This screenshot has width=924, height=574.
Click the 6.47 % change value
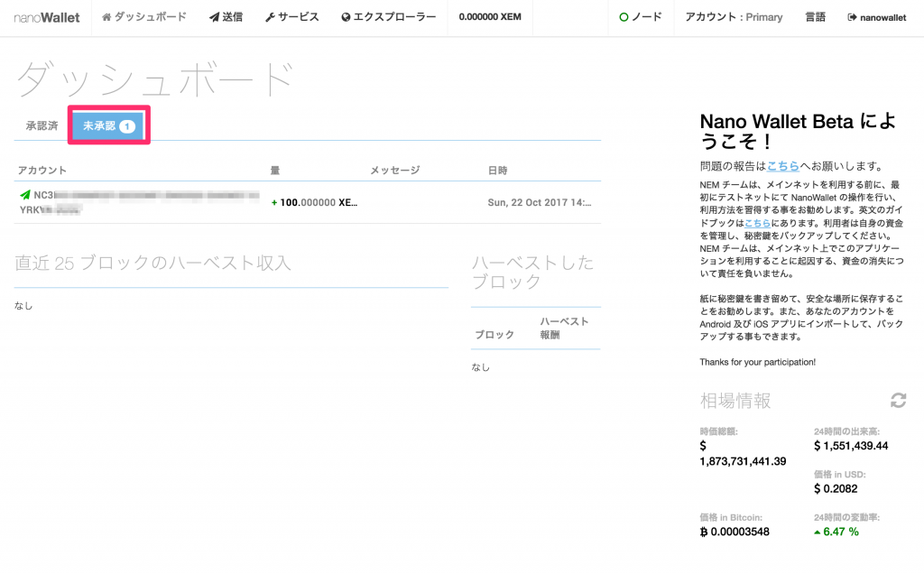[836, 532]
